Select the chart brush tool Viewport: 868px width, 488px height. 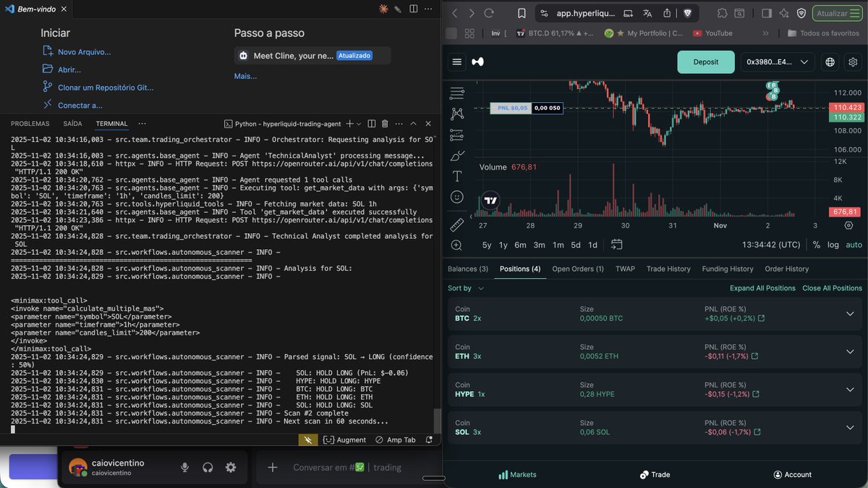click(456, 155)
